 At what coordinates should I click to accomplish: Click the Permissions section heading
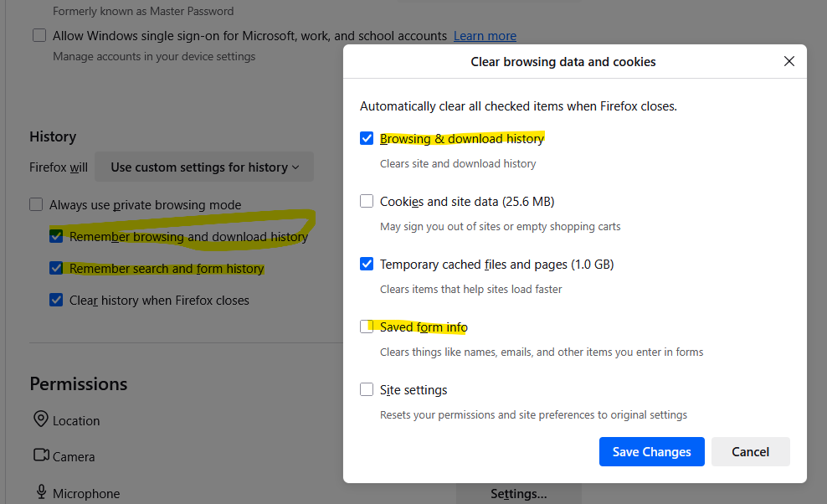(79, 383)
